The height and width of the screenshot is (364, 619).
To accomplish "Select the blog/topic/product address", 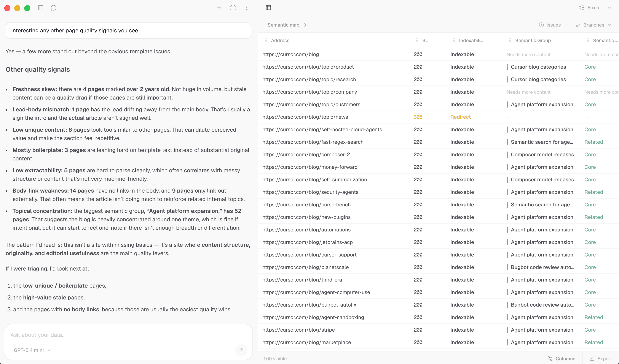I will coord(308,67).
